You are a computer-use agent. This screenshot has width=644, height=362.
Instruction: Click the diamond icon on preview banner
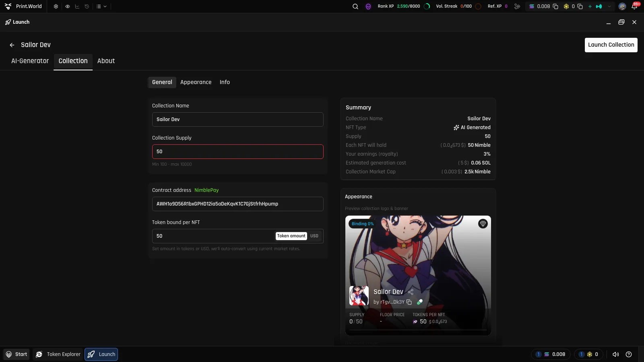[x=483, y=224]
